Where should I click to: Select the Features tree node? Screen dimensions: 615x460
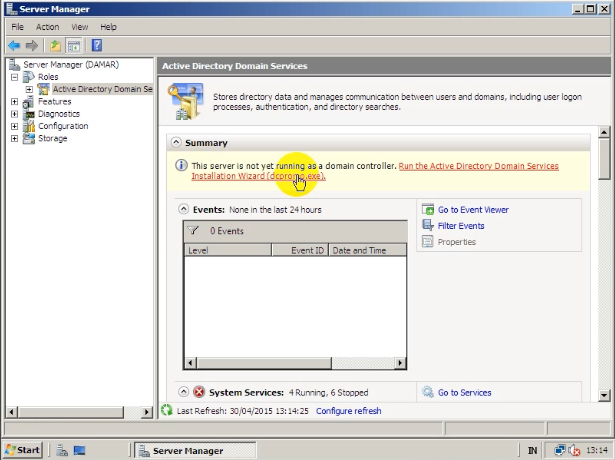click(x=55, y=102)
